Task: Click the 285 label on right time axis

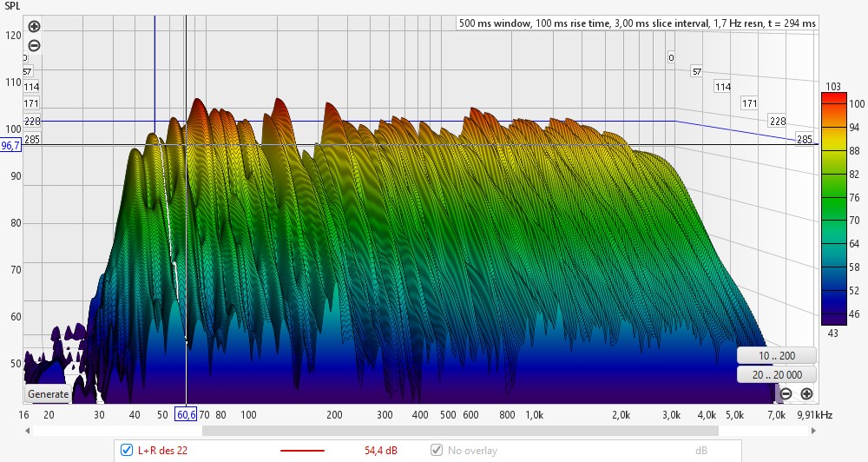Action: tap(805, 139)
